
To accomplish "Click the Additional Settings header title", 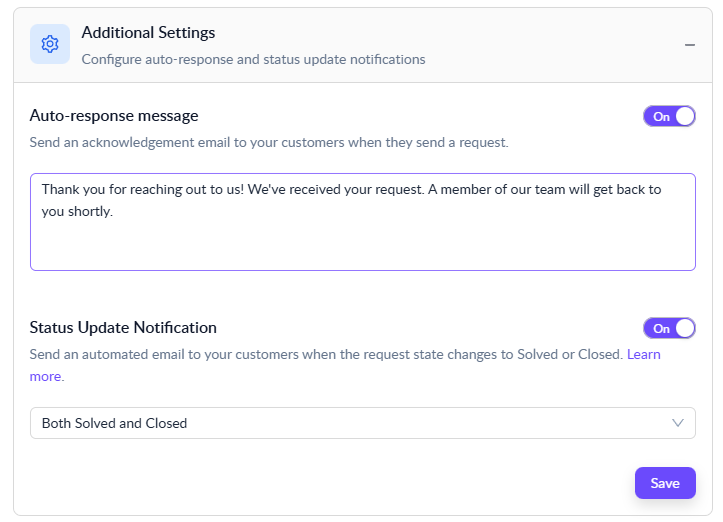I will (x=148, y=34).
